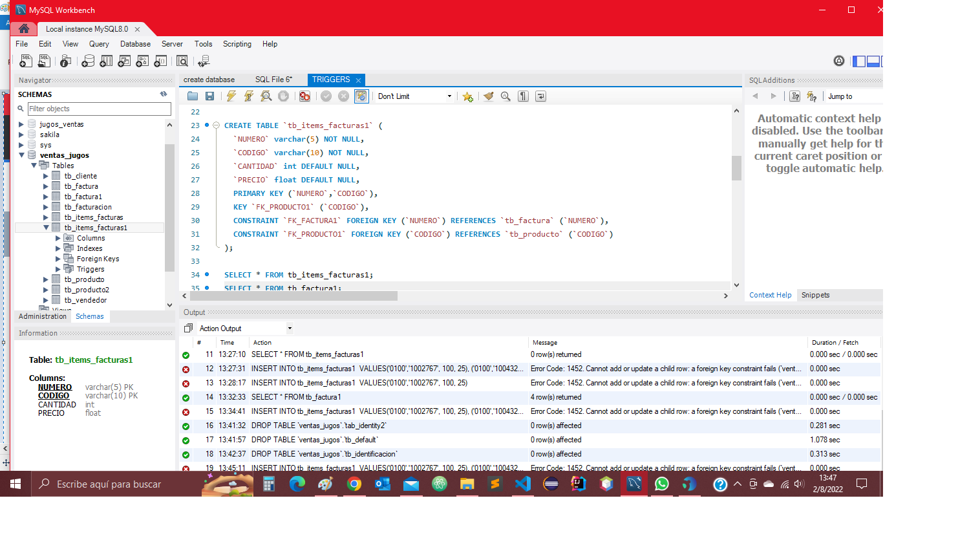Toggle output panel visibility
Image resolution: width=980 pixels, height=551 pixels.
point(873,61)
